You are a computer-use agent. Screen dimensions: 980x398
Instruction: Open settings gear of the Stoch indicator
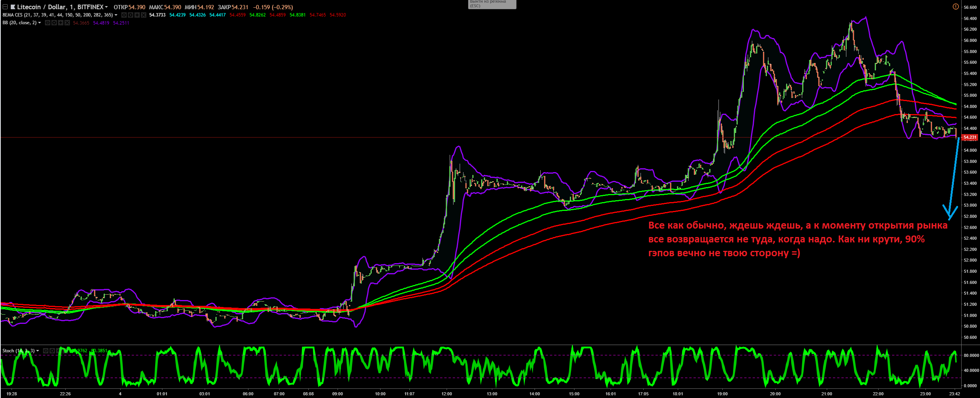pyautogui.click(x=52, y=351)
